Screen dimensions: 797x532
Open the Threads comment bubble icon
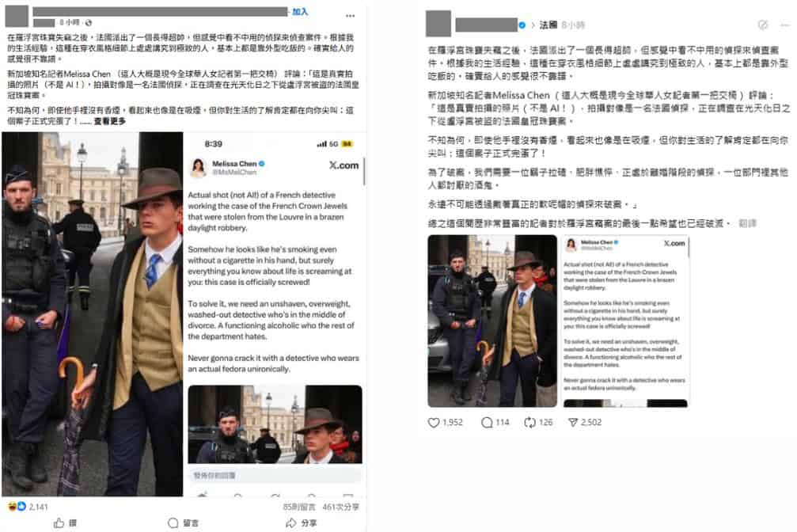(x=487, y=422)
